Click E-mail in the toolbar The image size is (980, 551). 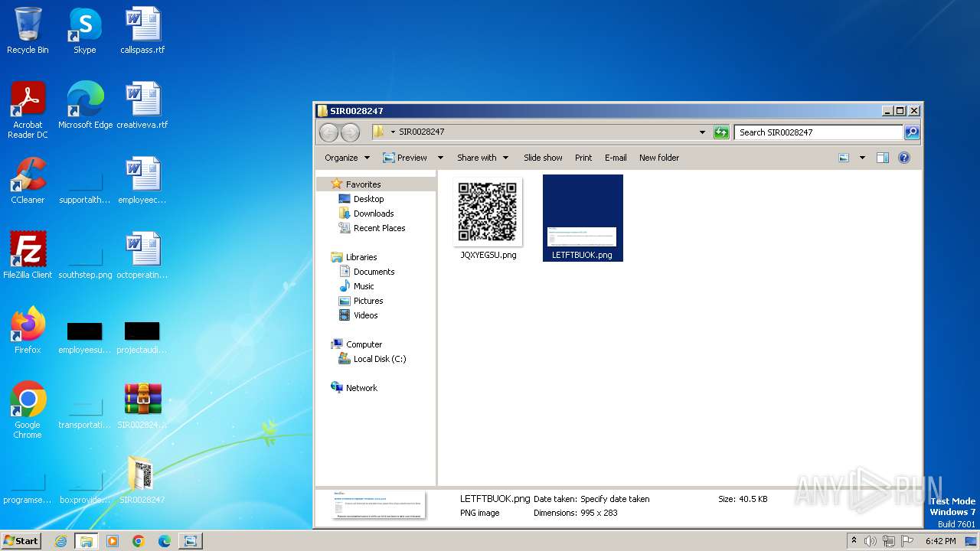click(x=616, y=158)
